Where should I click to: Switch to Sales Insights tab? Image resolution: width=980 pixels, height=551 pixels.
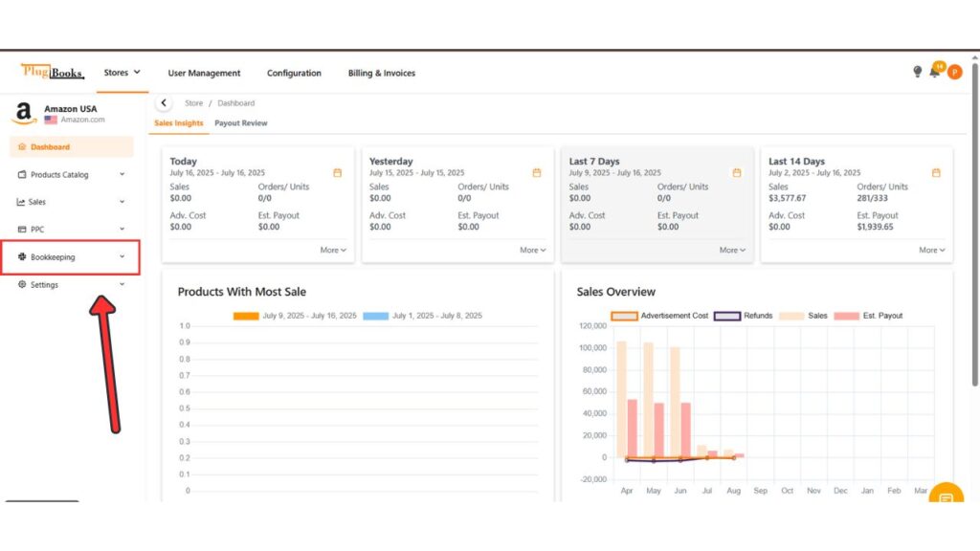179,123
